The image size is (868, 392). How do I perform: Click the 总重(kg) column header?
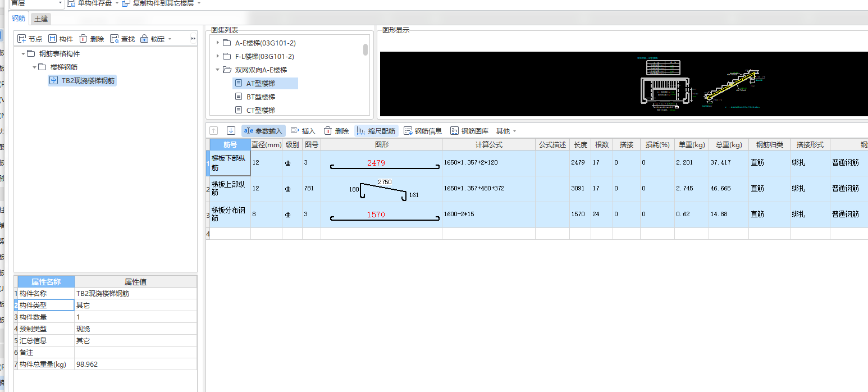tap(728, 144)
